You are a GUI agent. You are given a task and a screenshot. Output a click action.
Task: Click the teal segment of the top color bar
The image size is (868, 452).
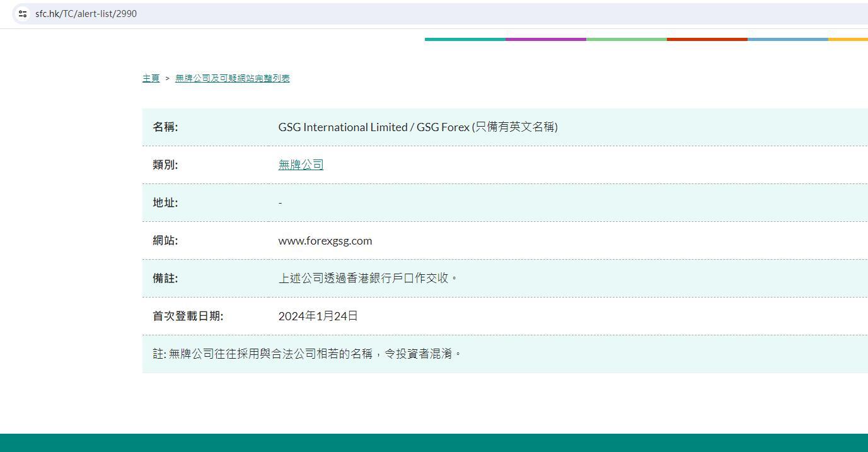[x=465, y=39]
